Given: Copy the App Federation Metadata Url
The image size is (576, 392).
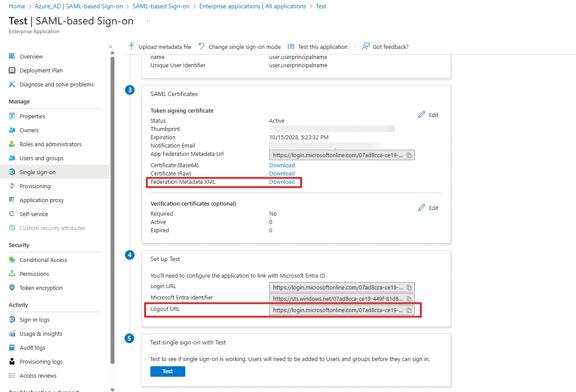Looking at the screenshot, I should [x=409, y=155].
